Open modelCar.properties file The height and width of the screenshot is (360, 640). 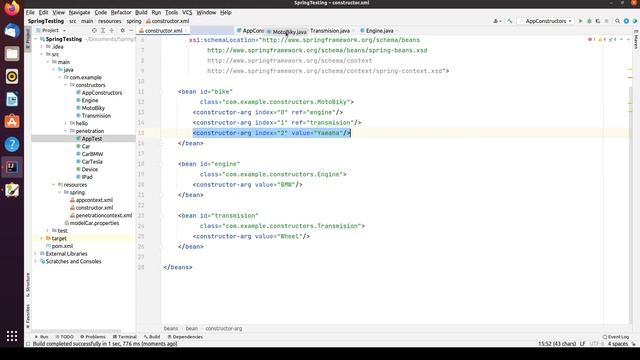[x=94, y=223]
